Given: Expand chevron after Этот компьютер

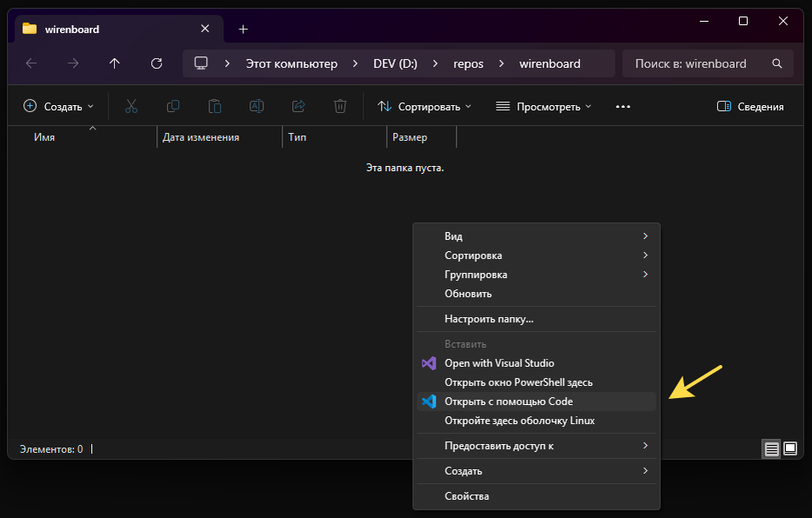Looking at the screenshot, I should point(355,63).
